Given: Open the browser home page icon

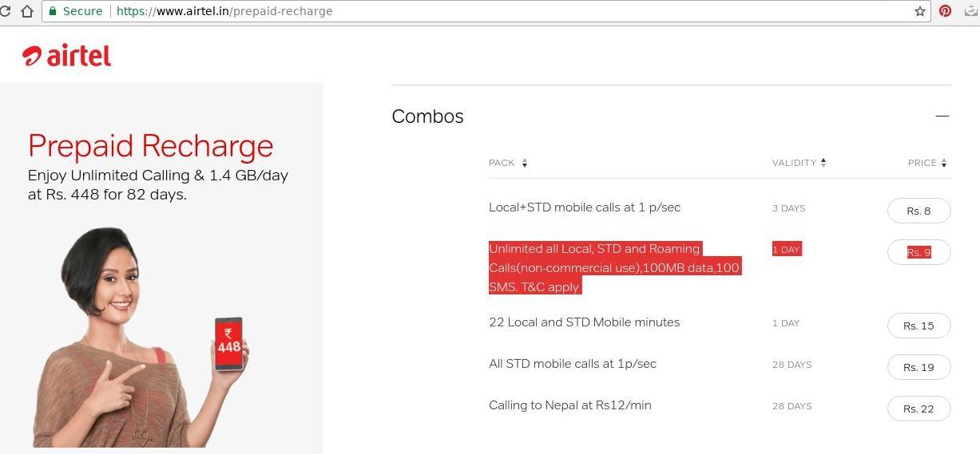Looking at the screenshot, I should pyautogui.click(x=27, y=11).
